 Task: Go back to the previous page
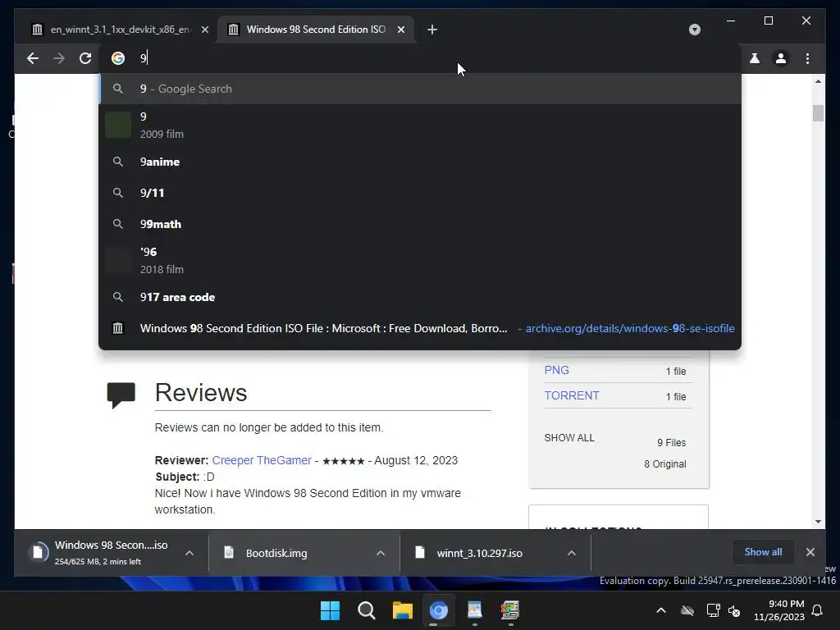[33, 58]
